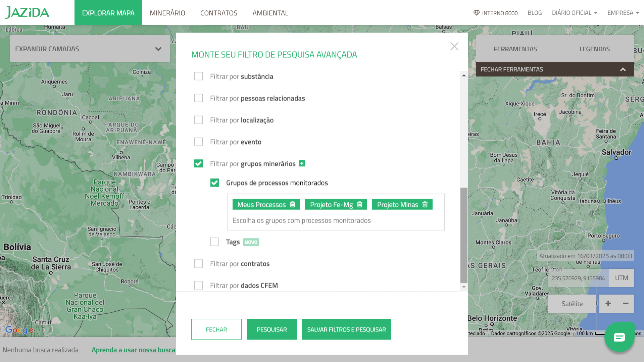Toggle Filtrar por dados CFEM checkbox
This screenshot has height=362, width=644.
point(198,285)
